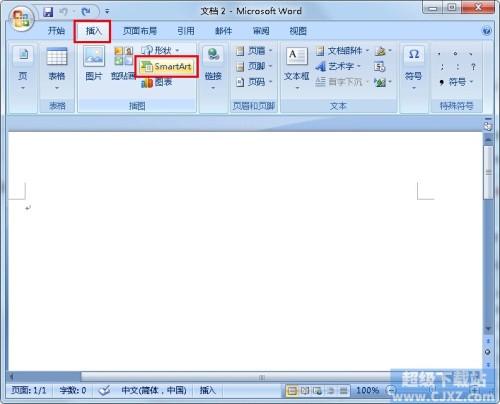The height and width of the screenshot is (404, 500).
Task: Open SmartArt graphic inserter
Action: click(x=166, y=67)
